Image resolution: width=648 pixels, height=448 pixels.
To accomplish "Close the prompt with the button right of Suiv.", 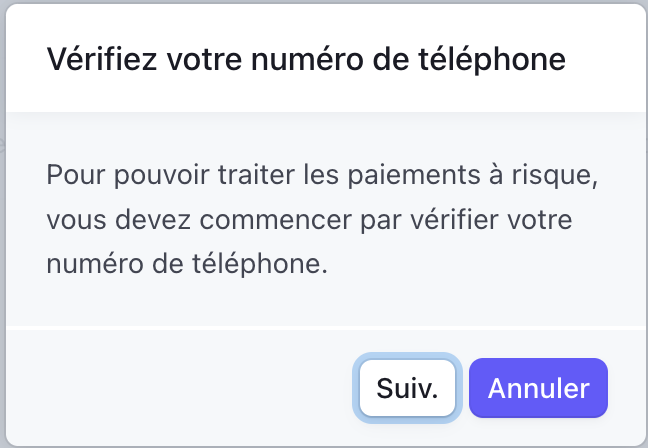I will pyautogui.click(x=538, y=387).
